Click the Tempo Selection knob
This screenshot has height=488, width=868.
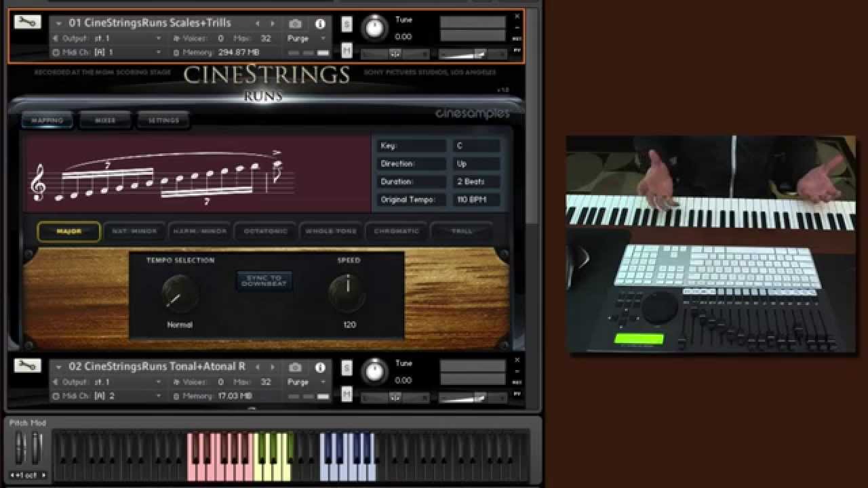coord(180,293)
